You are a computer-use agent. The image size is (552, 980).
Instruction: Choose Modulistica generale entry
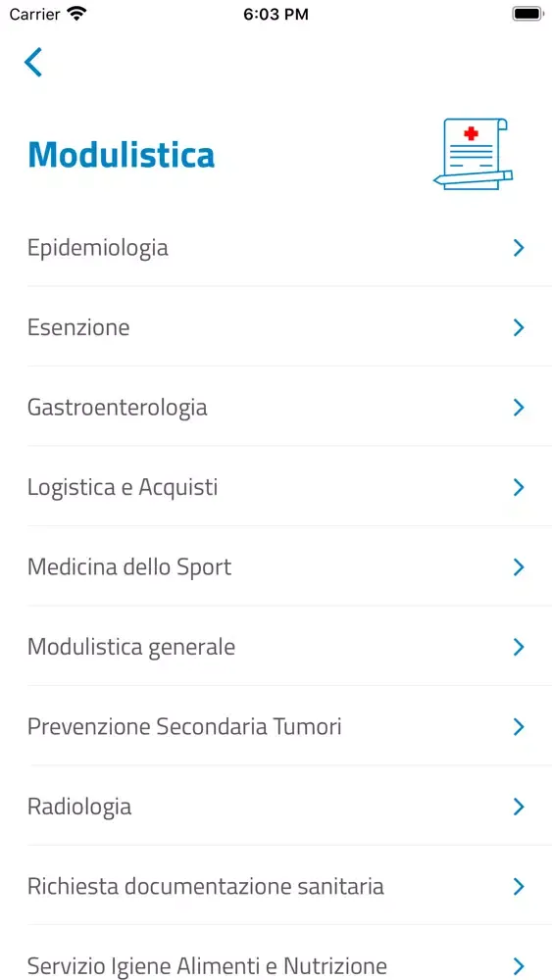(289, 646)
